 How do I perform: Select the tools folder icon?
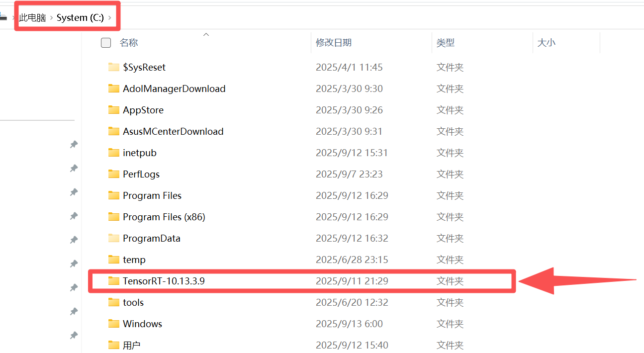click(x=114, y=302)
